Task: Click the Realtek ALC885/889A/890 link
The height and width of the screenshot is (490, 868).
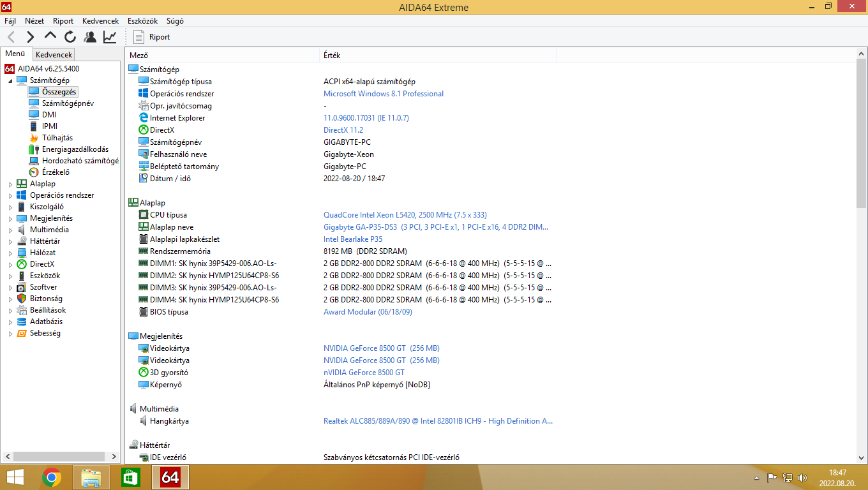Action: tap(438, 421)
